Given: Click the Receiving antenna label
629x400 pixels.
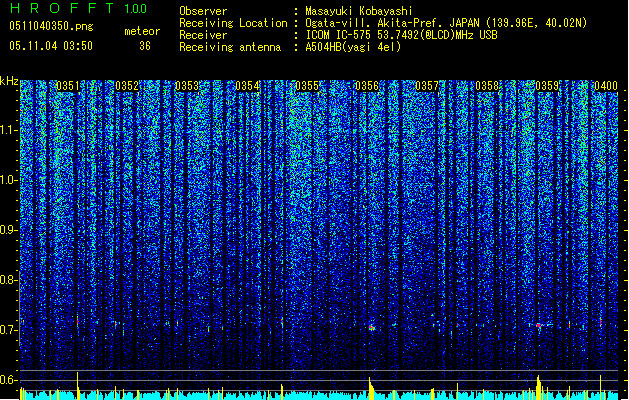Looking at the screenshot, I should (x=230, y=47).
